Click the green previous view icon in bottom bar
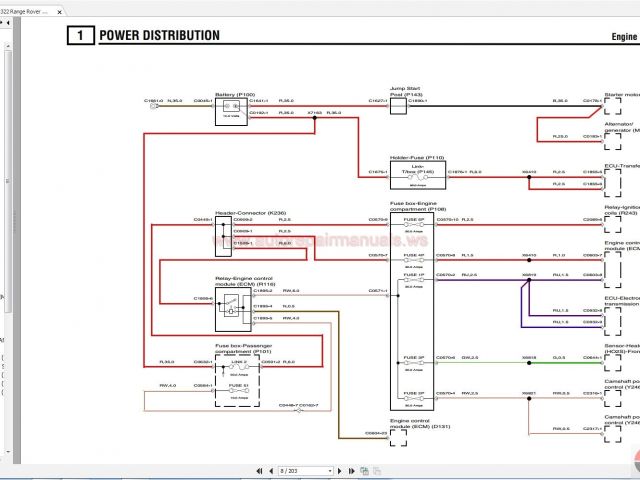Image resolution: width=640 pixels, height=480 pixels. (364, 470)
